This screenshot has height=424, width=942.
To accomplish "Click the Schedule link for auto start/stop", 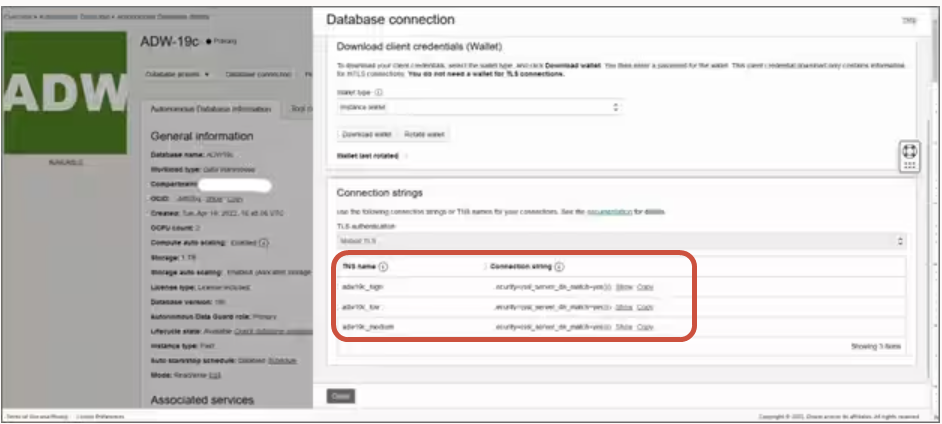I will tap(282, 360).
